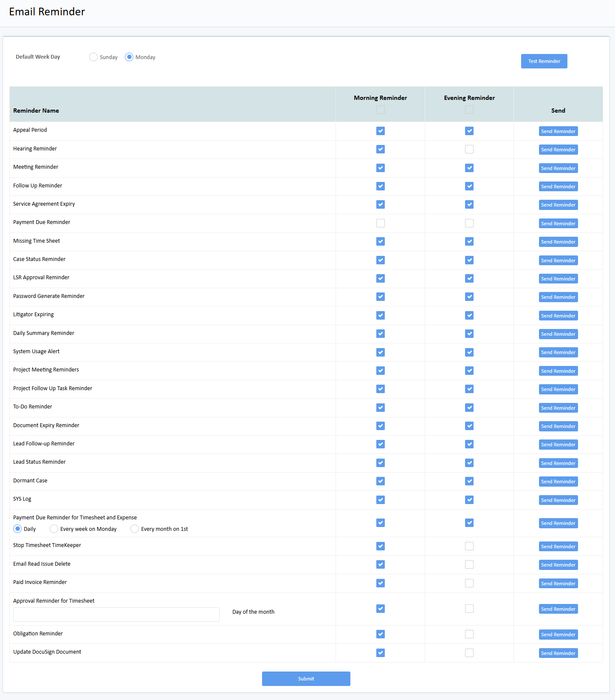Uncheck Morning Reminder for Document Expiry Reminder

point(381,426)
